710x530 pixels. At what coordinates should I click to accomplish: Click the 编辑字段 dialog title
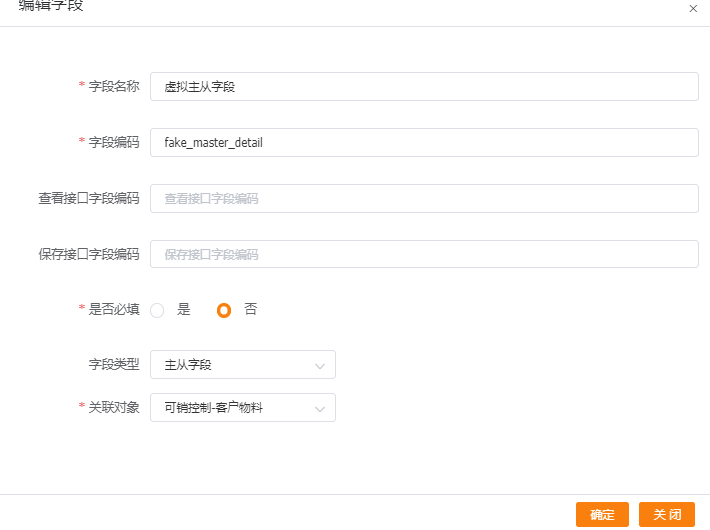tap(51, 5)
